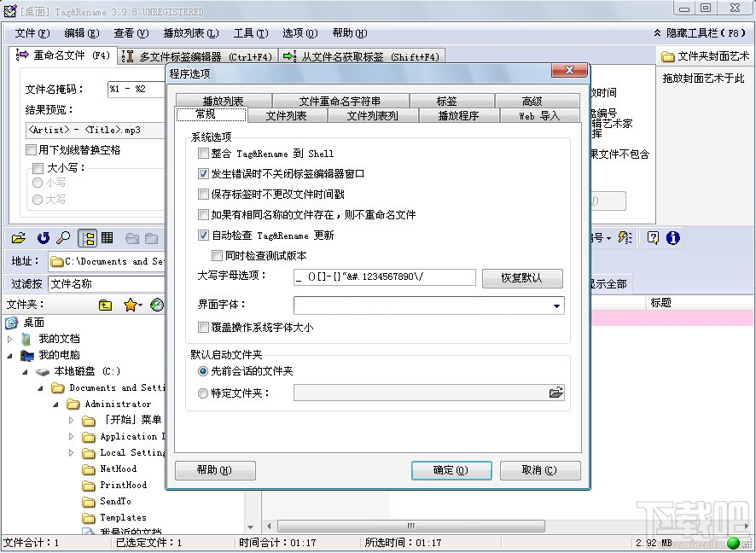Click the 恢复默认 button
The height and width of the screenshot is (553, 756).
pyautogui.click(x=521, y=277)
